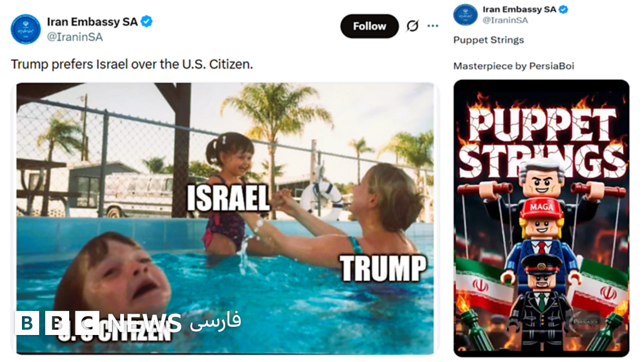Click the left tweet's blue verified badge
Image resolution: width=644 pixels, height=362 pixels.
click(147, 21)
